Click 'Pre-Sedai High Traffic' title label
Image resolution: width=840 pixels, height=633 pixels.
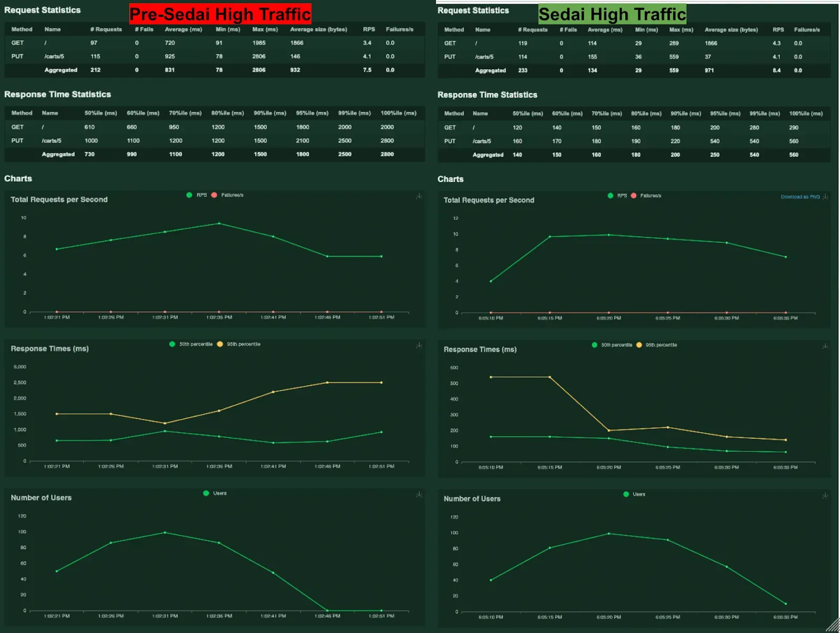[x=220, y=14]
